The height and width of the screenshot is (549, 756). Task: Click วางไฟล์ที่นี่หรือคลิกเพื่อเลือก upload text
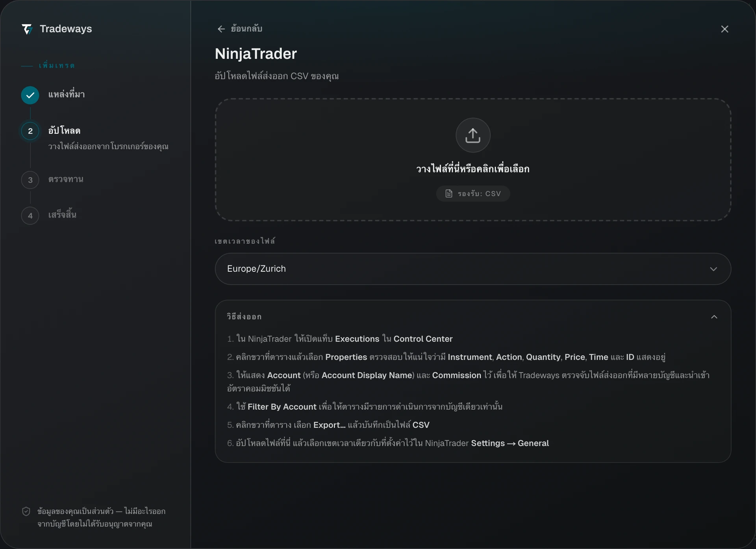coord(473,169)
